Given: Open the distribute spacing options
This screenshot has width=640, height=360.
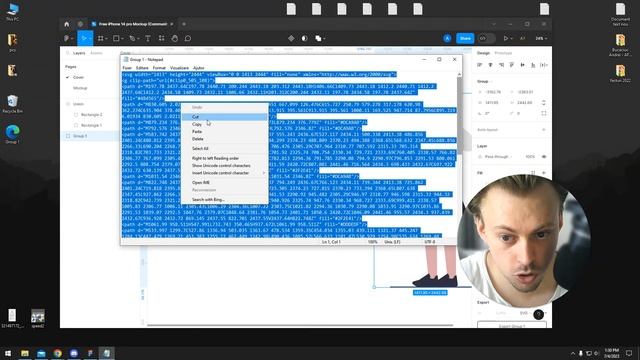Looking at the screenshot, I should (544, 65).
